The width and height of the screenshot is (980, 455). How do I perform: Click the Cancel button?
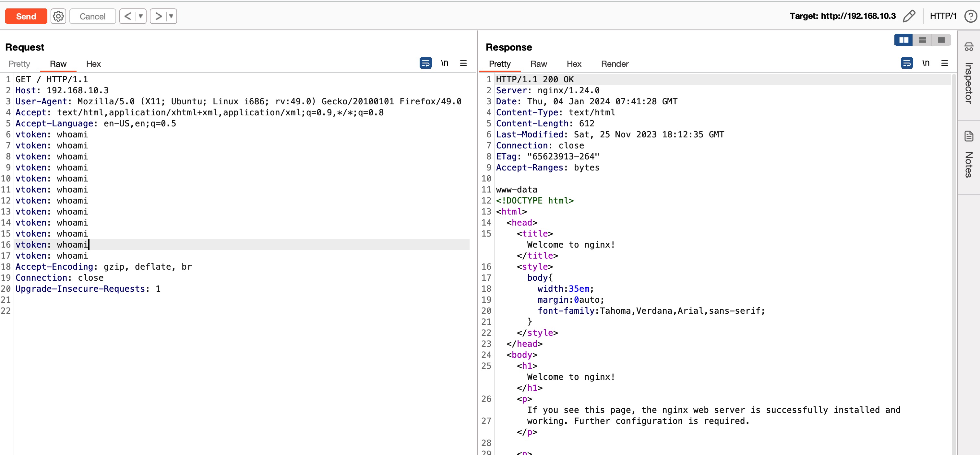92,16
